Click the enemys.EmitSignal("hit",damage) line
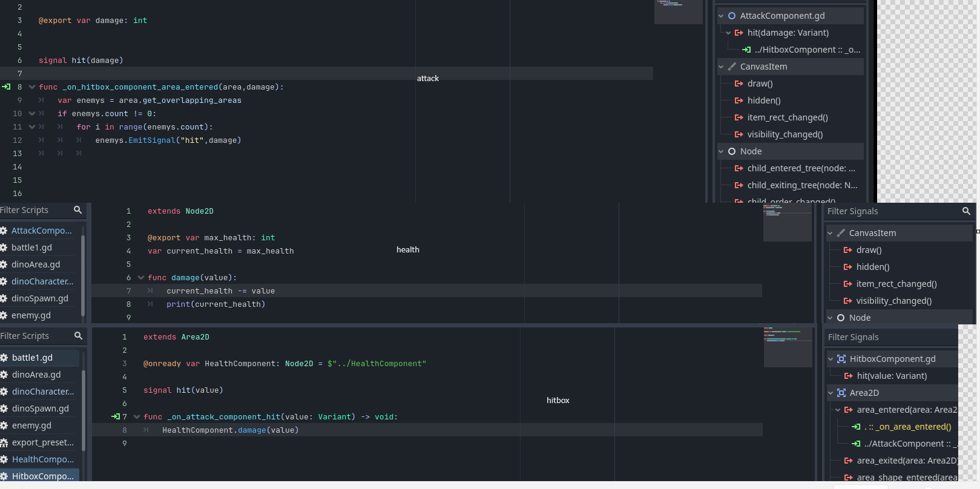 168,140
